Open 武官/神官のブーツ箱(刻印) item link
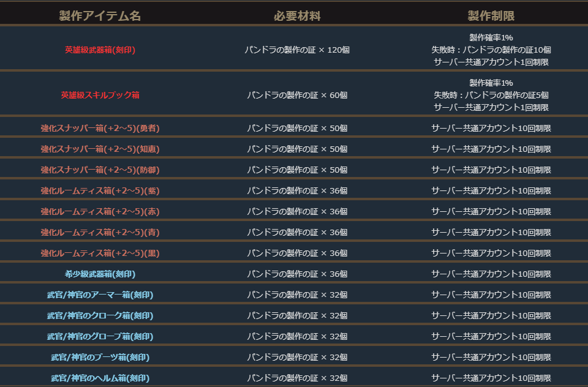 (100, 357)
